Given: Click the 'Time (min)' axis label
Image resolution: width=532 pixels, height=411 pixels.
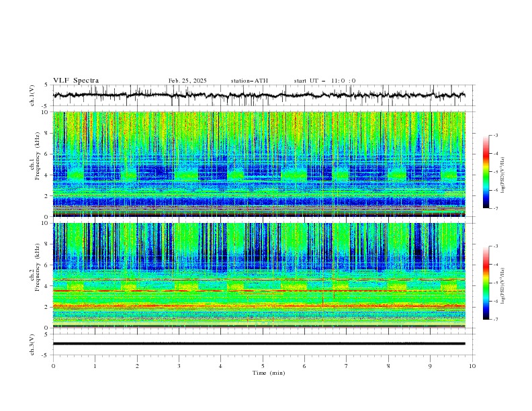Looking at the screenshot, I should click(269, 373).
